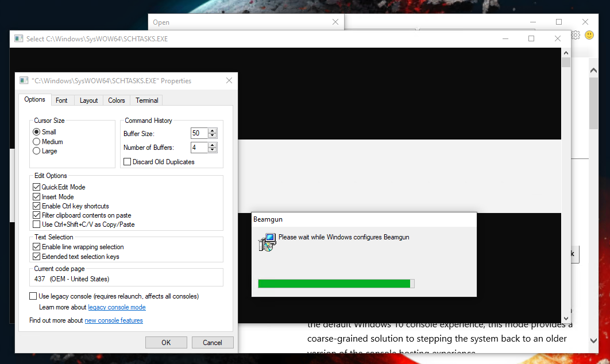
Task: Enable Use legacy console option
Action: (33, 296)
